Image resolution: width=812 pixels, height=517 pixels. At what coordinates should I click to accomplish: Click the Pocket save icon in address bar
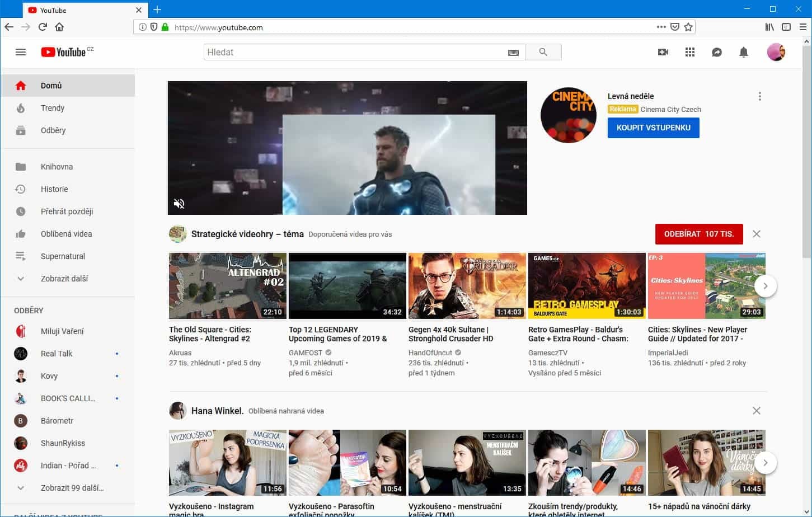pyautogui.click(x=675, y=27)
